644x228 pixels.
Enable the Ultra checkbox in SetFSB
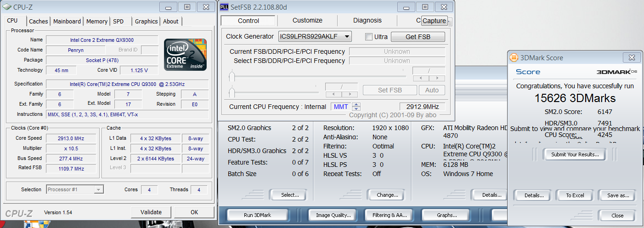[369, 37]
